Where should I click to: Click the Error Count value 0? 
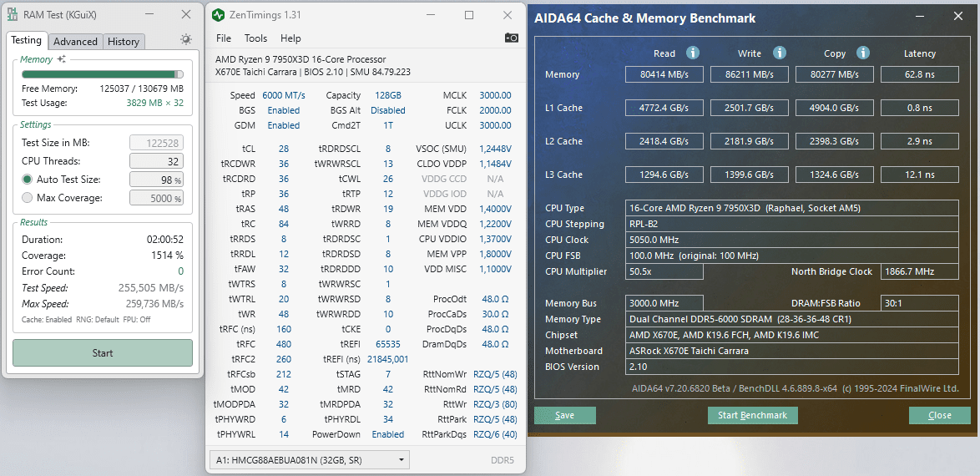[x=180, y=271]
